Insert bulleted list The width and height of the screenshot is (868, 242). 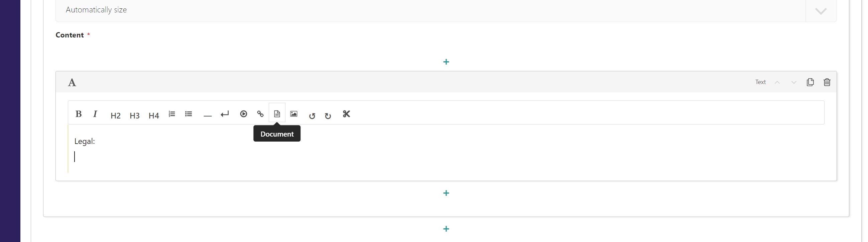189,114
